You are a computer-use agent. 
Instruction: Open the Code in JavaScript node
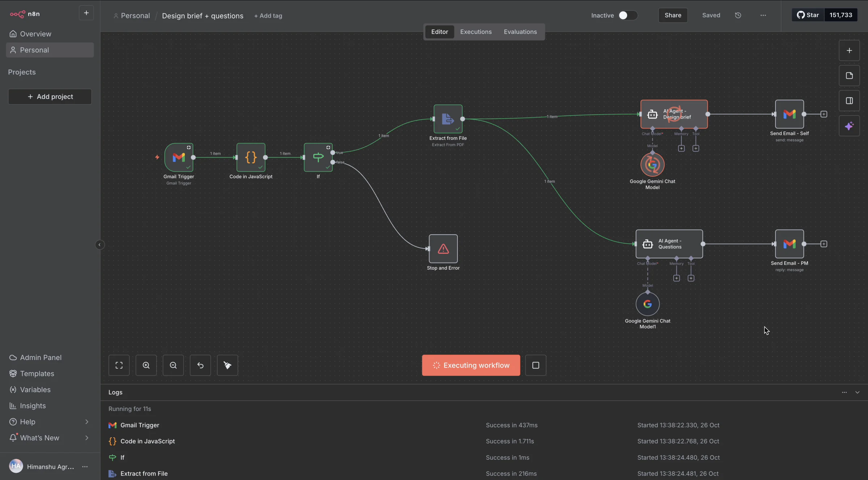pyautogui.click(x=251, y=157)
